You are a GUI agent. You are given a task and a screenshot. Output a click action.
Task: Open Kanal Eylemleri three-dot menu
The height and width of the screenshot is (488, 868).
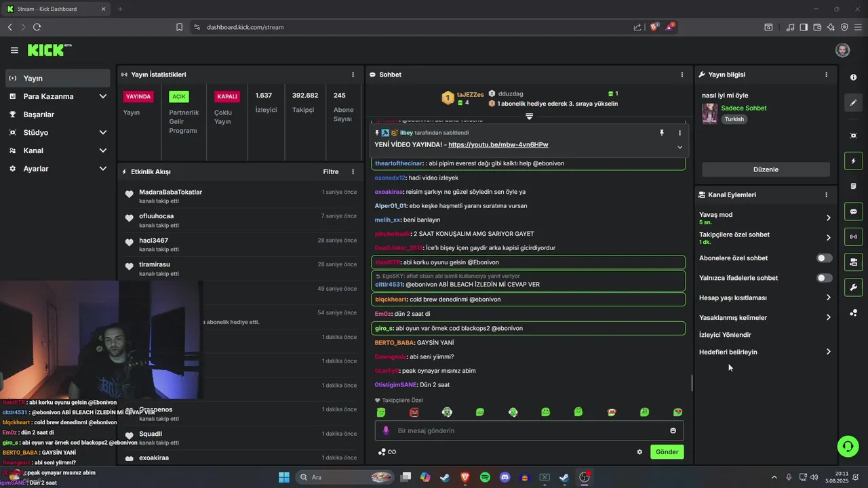click(826, 195)
